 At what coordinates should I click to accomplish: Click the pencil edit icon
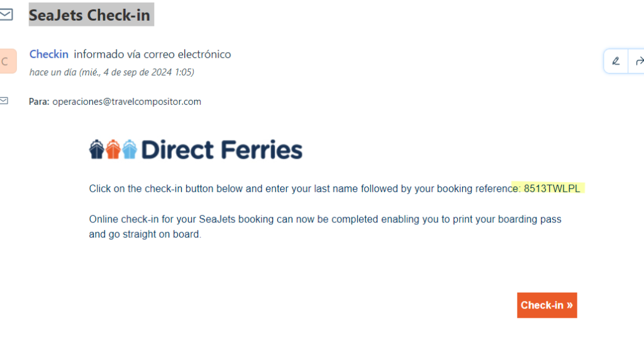pyautogui.click(x=616, y=61)
